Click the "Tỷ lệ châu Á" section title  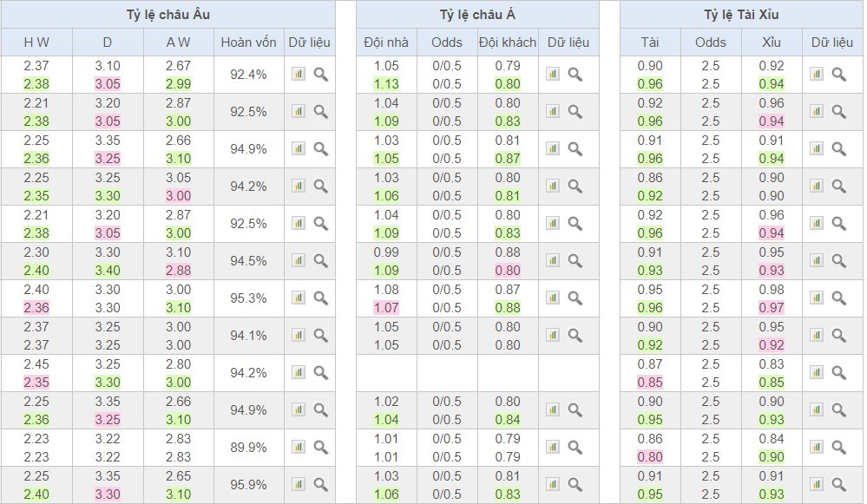click(477, 15)
